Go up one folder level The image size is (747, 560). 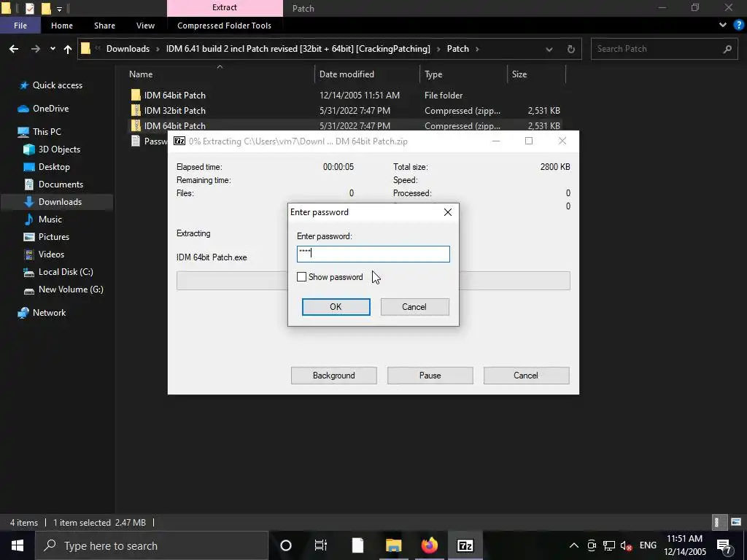[x=68, y=49]
